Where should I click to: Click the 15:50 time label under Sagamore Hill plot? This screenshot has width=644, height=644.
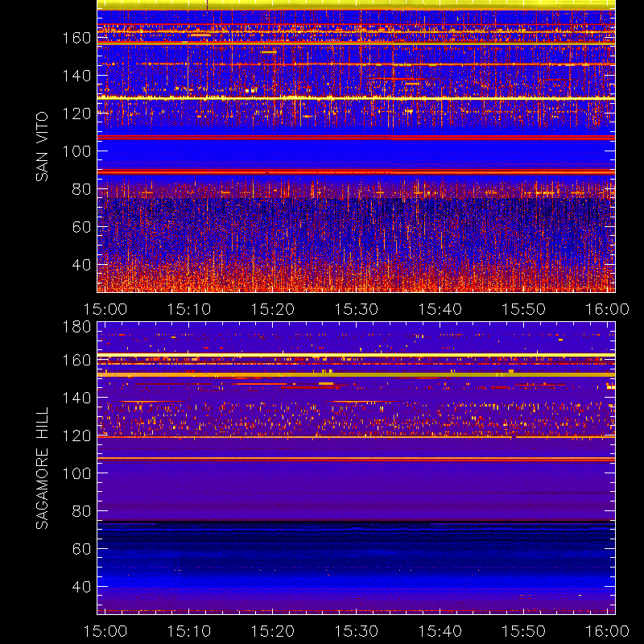coord(524,631)
